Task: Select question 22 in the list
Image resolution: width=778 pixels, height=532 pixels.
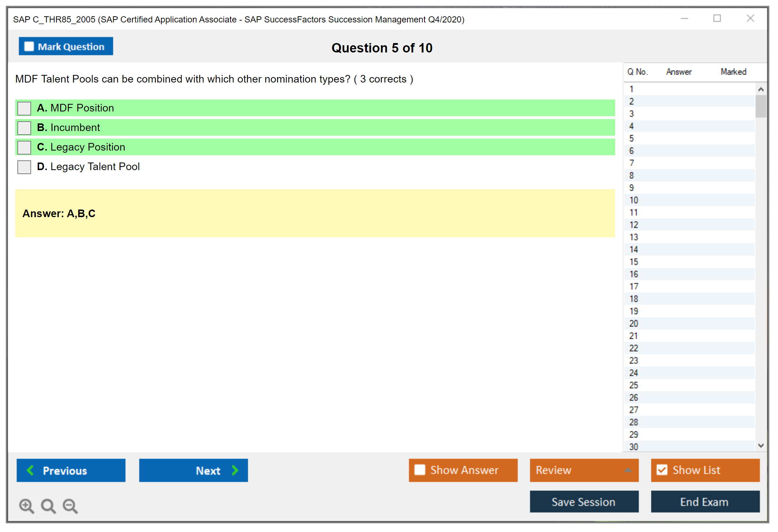Action: (x=634, y=348)
